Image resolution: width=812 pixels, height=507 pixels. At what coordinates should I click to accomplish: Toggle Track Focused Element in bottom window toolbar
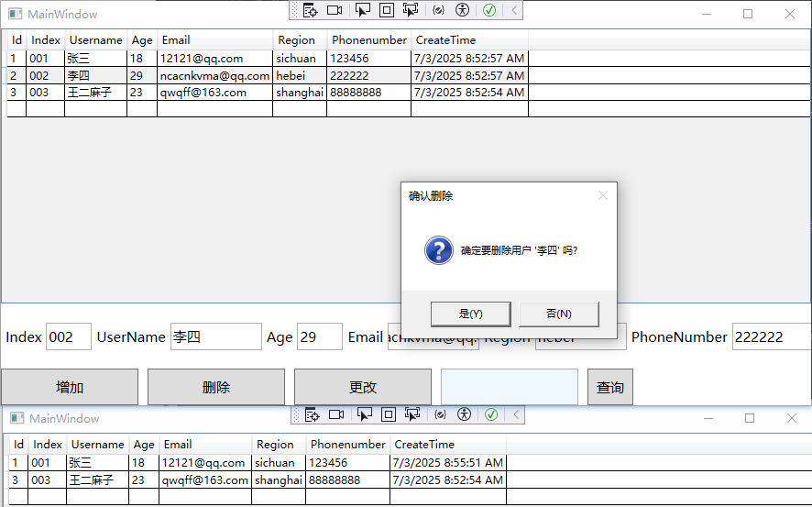pyautogui.click(x=412, y=414)
